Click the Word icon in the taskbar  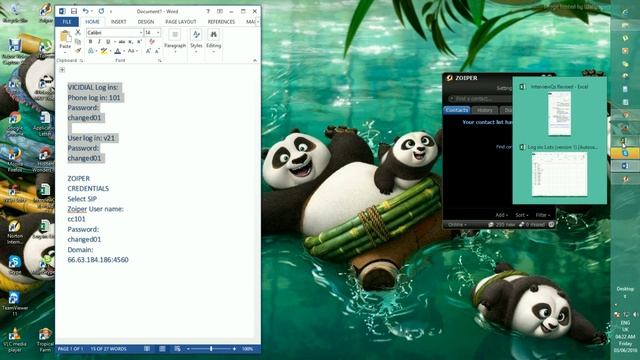625,166
